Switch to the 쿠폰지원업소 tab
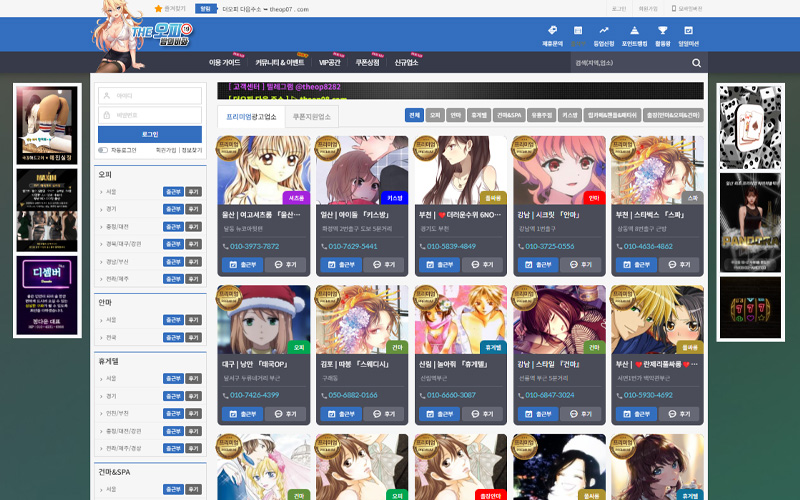This screenshot has height=500, width=800. [312, 117]
